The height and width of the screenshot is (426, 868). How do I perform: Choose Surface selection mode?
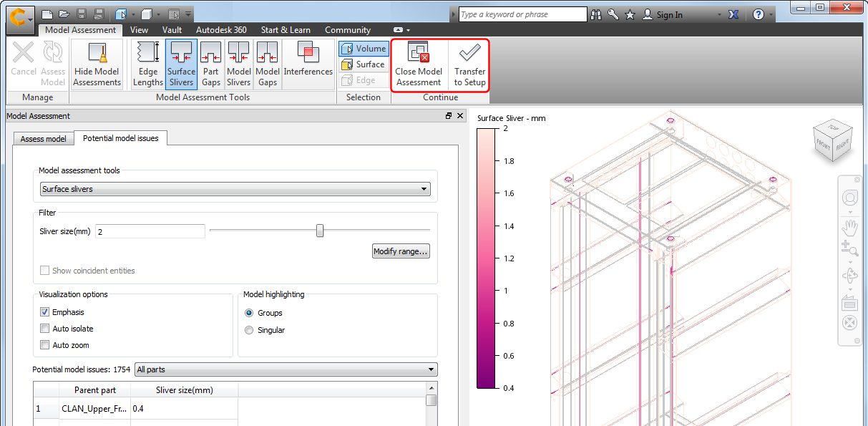click(364, 64)
